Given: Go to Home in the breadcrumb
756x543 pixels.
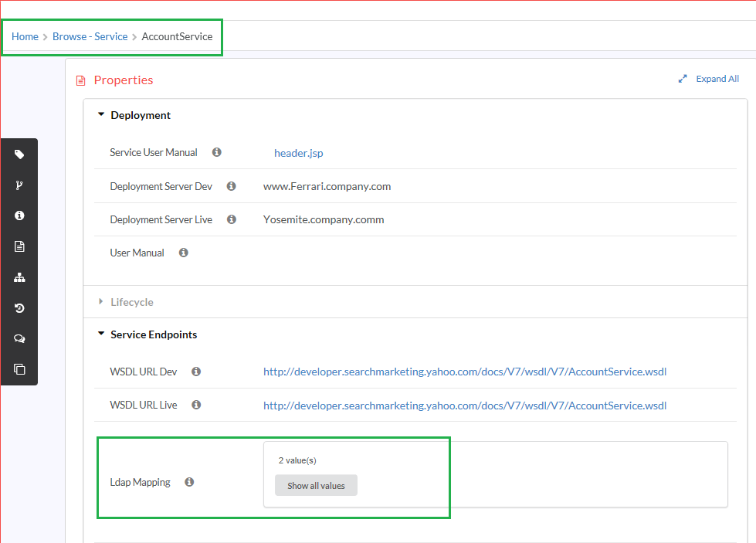Looking at the screenshot, I should 25,36.
